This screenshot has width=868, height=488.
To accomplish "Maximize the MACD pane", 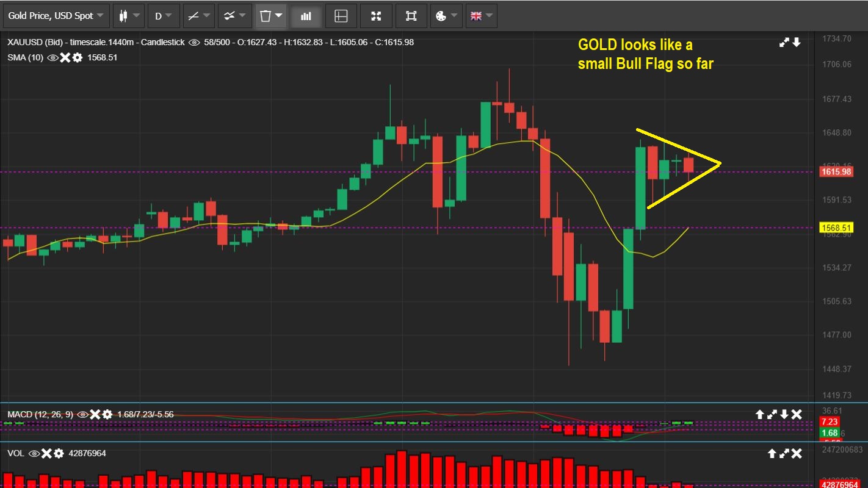I will [x=772, y=415].
